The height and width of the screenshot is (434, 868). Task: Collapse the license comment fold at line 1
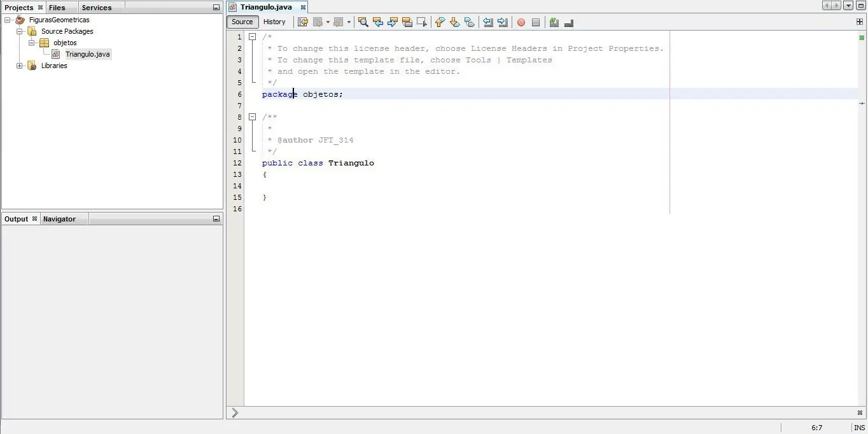point(252,37)
